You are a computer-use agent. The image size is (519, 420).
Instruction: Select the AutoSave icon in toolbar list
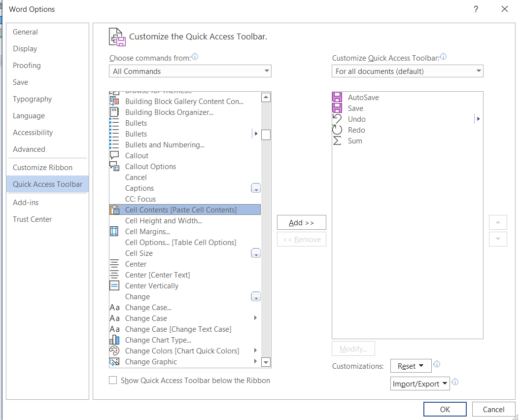[337, 97]
